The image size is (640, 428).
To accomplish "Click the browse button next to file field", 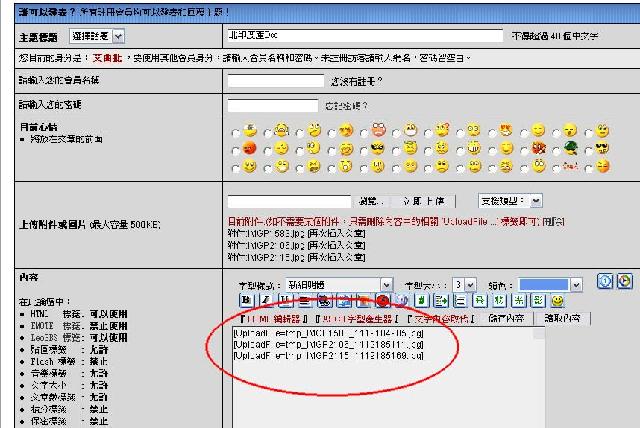I will point(369,201).
